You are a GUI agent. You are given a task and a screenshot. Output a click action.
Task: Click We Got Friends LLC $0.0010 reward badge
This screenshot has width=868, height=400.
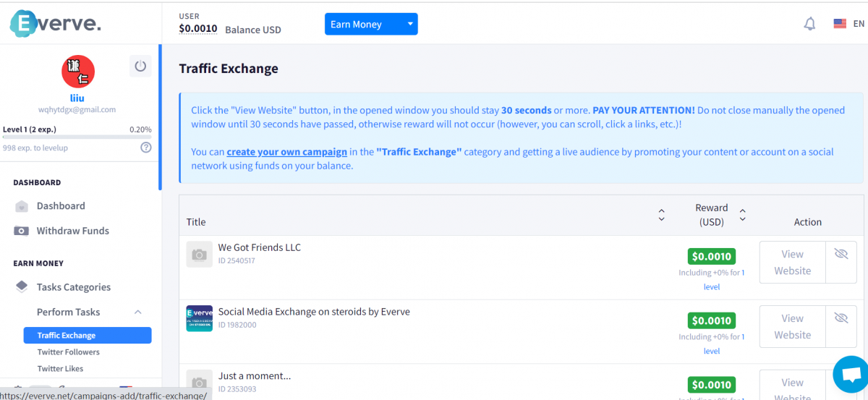(x=712, y=256)
